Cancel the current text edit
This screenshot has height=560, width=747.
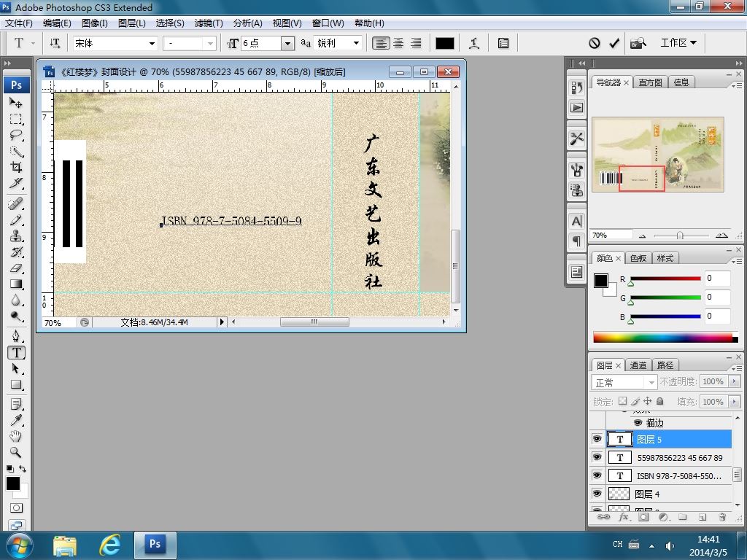pos(594,43)
